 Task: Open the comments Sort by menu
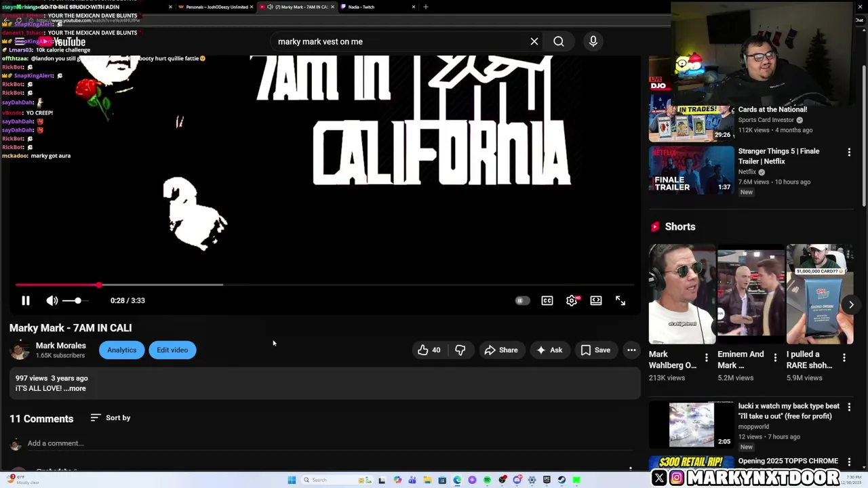point(111,418)
